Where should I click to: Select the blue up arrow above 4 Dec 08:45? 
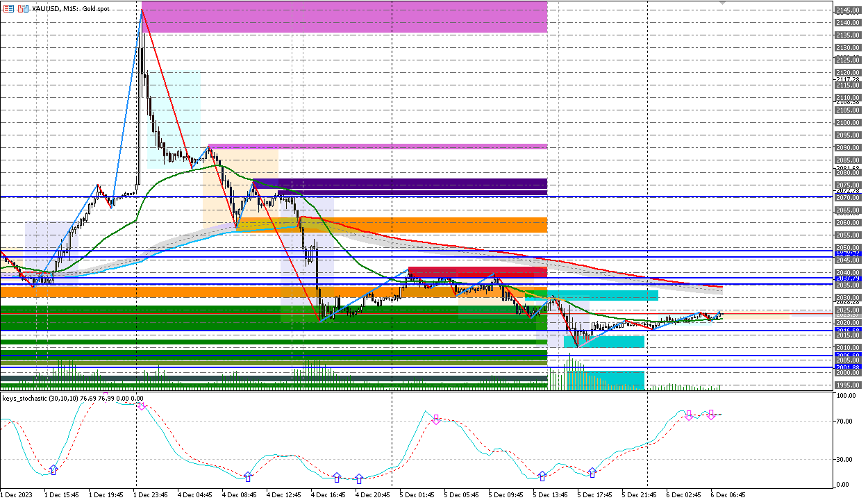(x=248, y=477)
